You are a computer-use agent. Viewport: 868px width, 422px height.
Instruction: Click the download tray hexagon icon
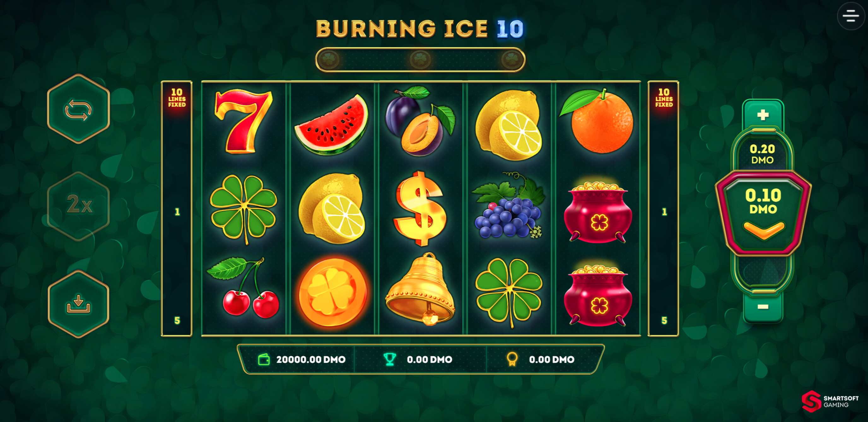(x=78, y=304)
